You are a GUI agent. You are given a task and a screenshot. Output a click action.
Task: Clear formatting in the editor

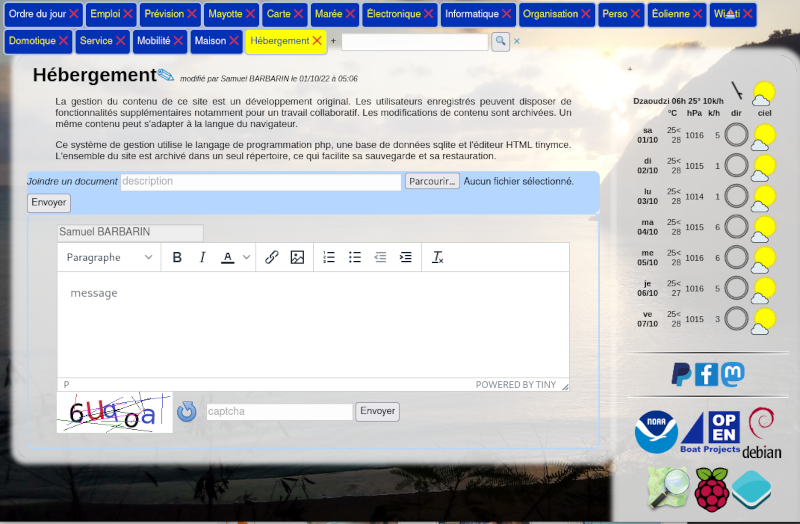[437, 257]
